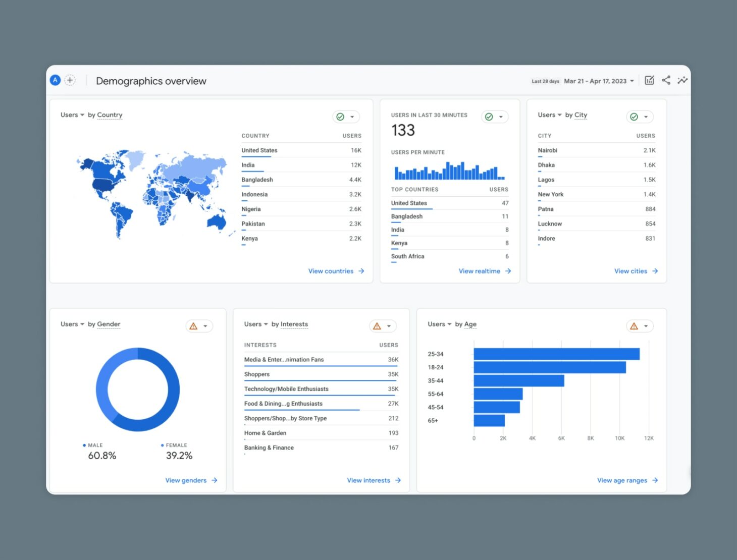Click the warning triangle on Users by Gender card
The height and width of the screenshot is (560, 737).
pos(194,326)
